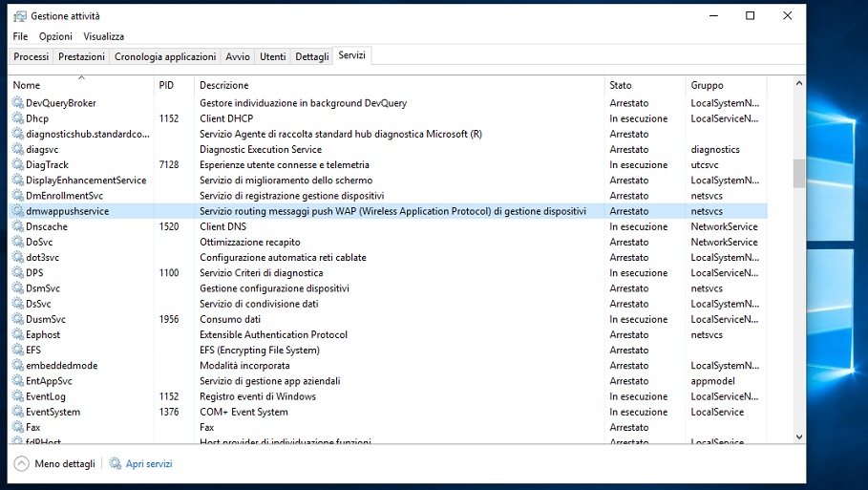Click 'Consumo dati' description
This screenshot has height=490, width=868.
click(230, 319)
